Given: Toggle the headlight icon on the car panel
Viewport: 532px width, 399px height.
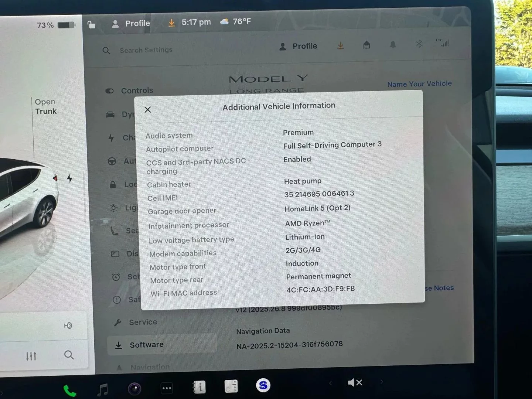Looking at the screenshot, I should (x=68, y=325).
